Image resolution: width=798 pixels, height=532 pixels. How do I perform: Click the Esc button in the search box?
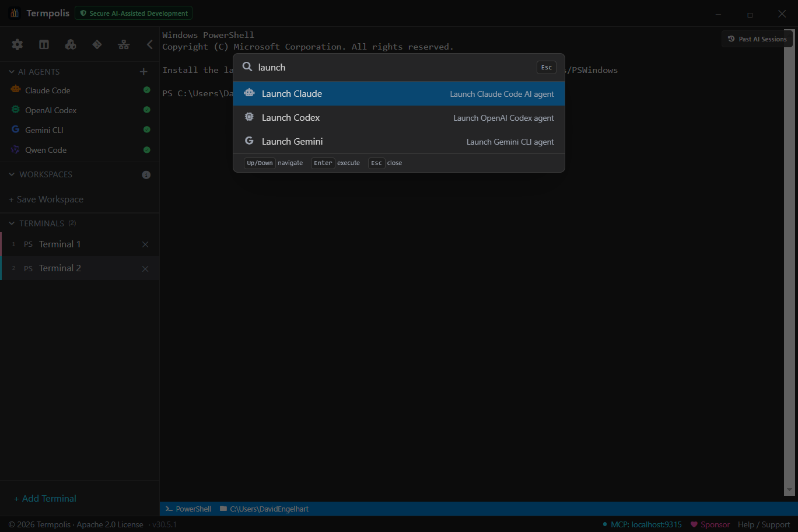point(547,68)
